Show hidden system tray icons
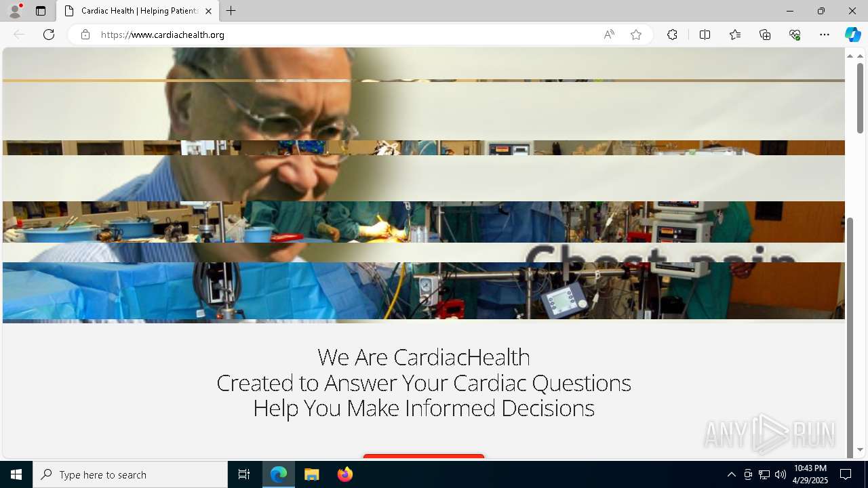868x488 pixels. click(731, 474)
